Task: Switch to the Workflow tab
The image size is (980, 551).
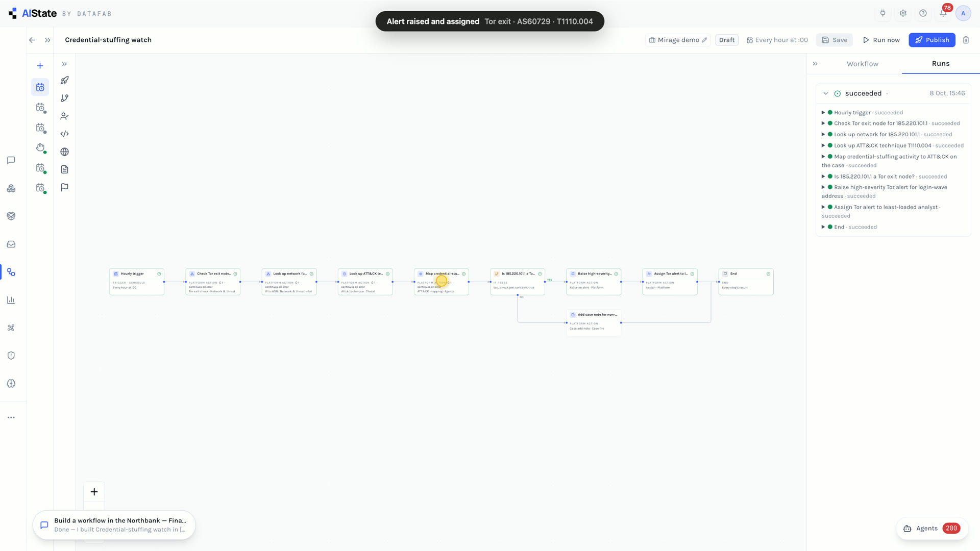Action: 862,64
